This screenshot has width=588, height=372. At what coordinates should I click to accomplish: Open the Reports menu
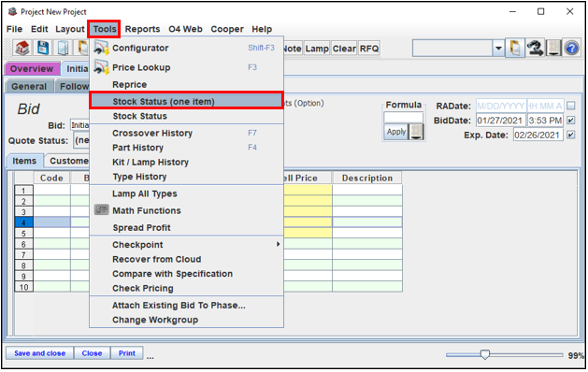coord(142,29)
